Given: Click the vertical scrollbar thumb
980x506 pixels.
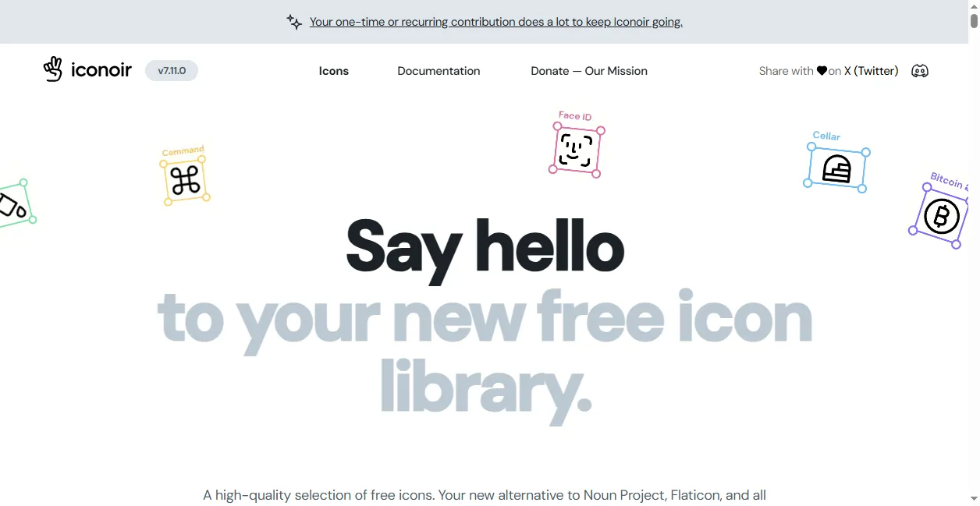Looking at the screenshot, I should pyautogui.click(x=974, y=20).
